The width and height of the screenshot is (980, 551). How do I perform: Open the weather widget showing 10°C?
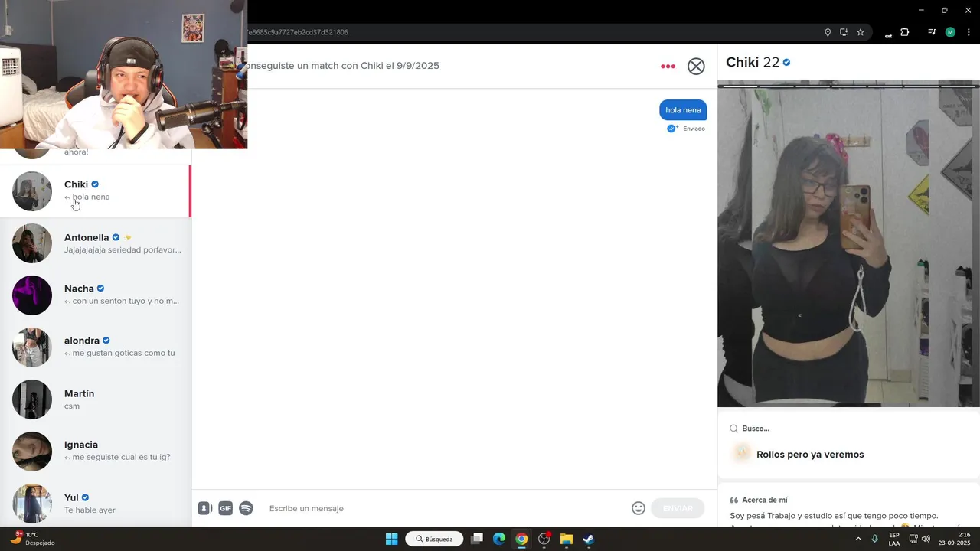tap(31, 539)
